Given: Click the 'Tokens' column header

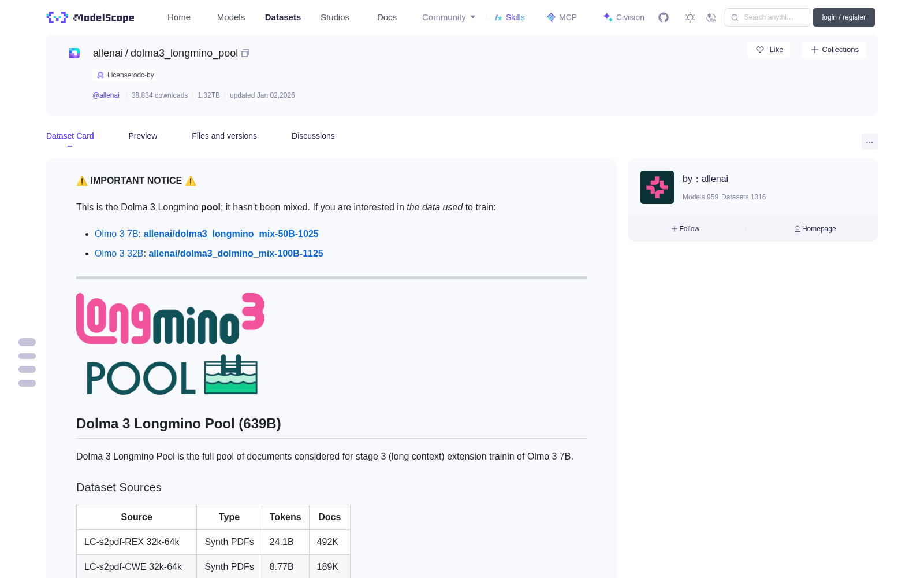Looking at the screenshot, I should click(x=285, y=517).
